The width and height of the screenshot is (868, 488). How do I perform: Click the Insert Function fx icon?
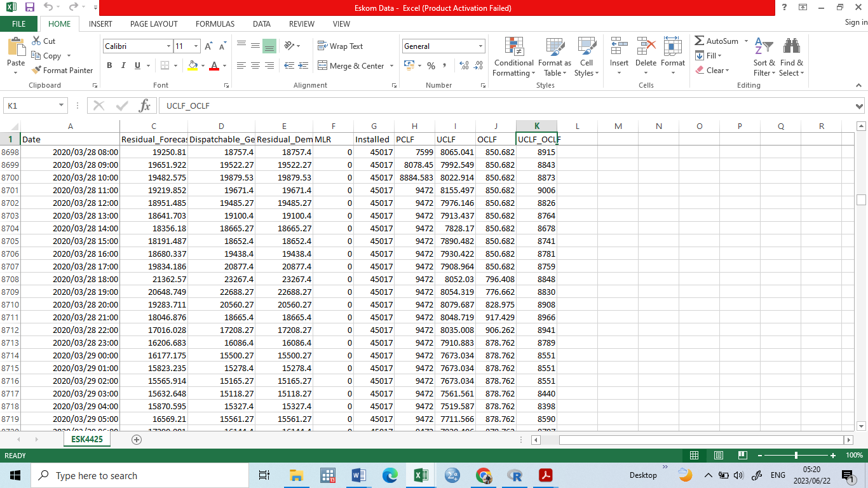point(145,105)
